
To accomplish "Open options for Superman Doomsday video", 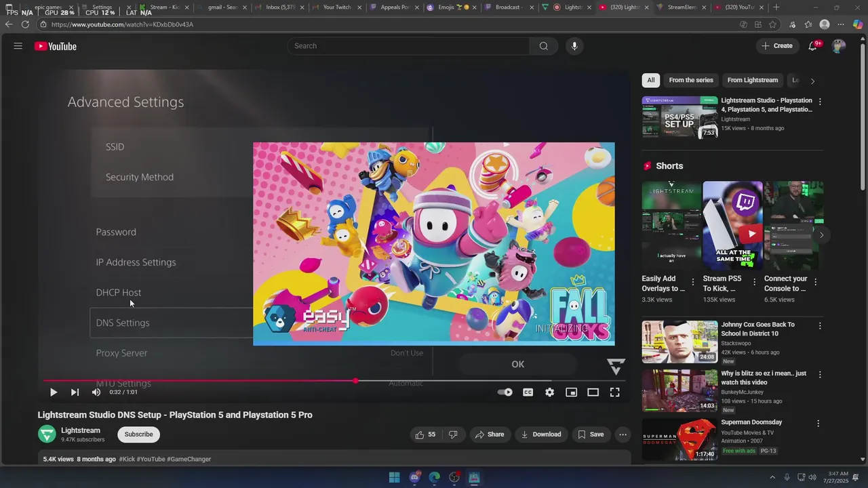I will coord(818,424).
